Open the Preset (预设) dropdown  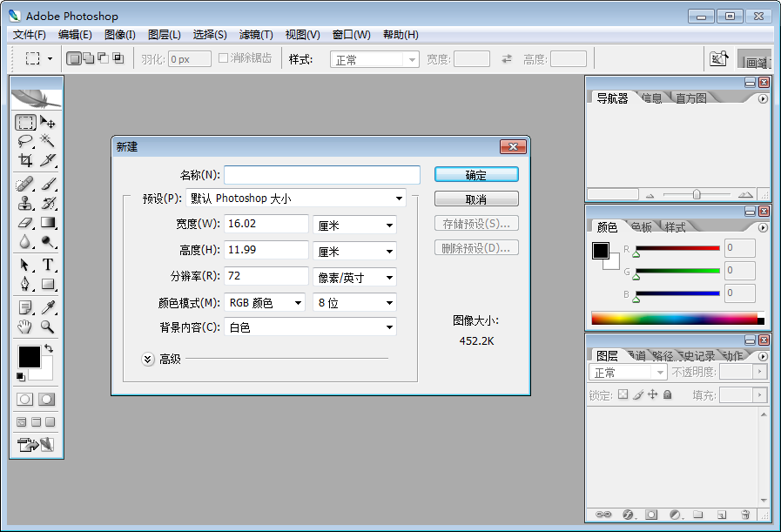[x=296, y=199]
